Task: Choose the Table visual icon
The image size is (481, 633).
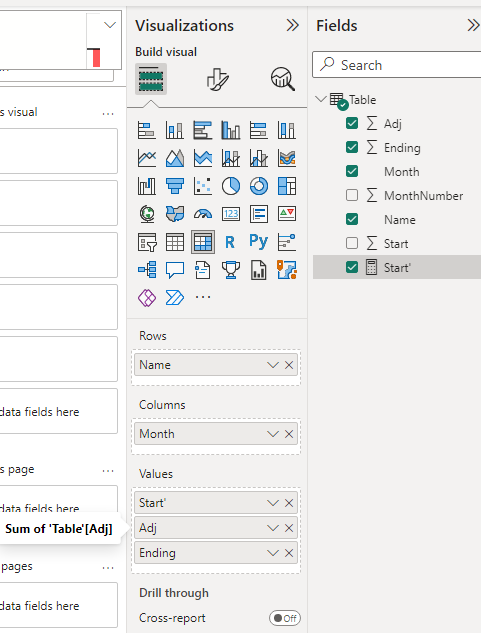Action: pos(174,242)
